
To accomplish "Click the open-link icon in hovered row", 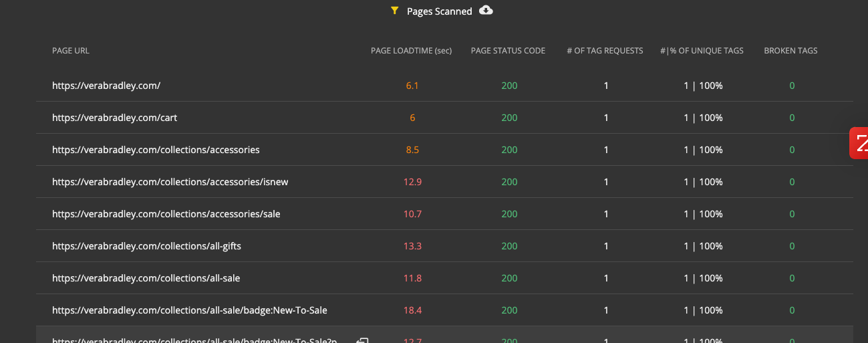I will [x=362, y=340].
